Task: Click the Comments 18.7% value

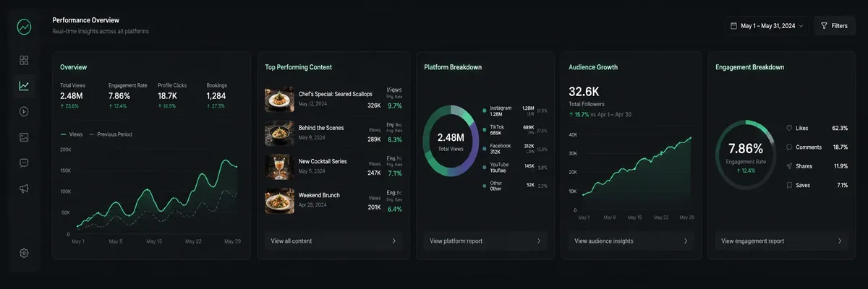Action: point(840,147)
